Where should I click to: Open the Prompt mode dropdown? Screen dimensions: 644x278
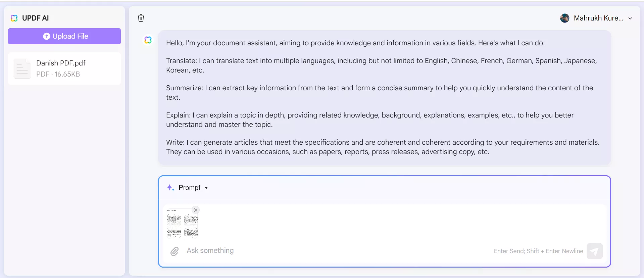190,188
